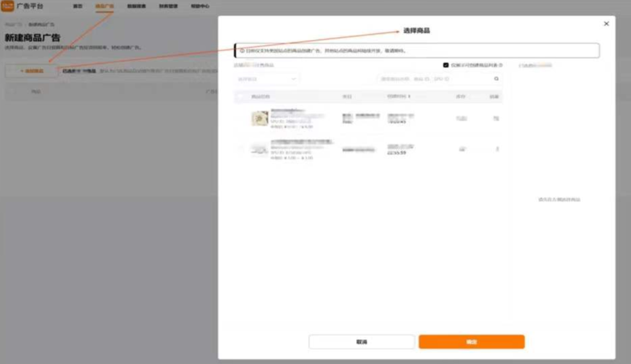631x364 pixels.
Task: Click the white 取消 button
Action: coord(361,342)
